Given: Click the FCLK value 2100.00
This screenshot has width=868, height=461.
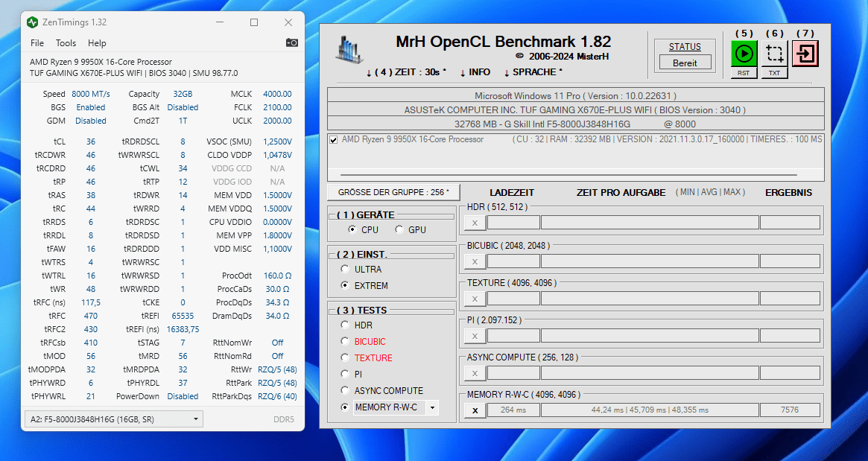Looking at the screenshot, I should [x=277, y=107].
